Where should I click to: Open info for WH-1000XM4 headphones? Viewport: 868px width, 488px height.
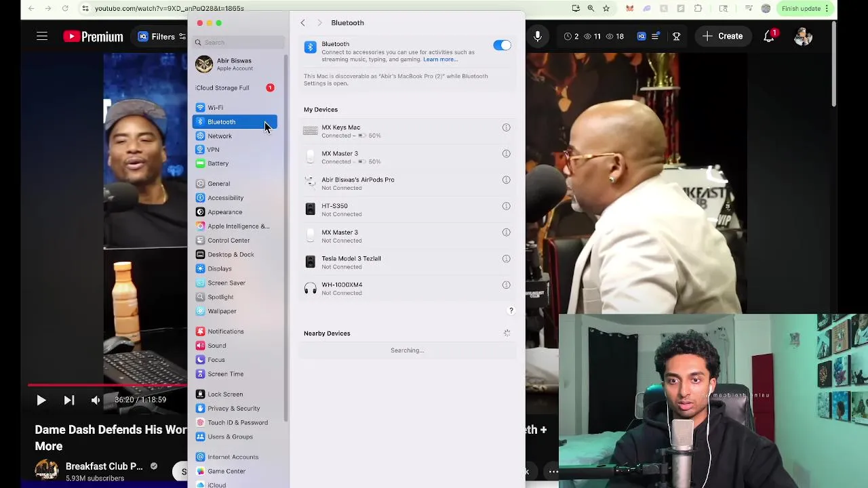pos(506,285)
